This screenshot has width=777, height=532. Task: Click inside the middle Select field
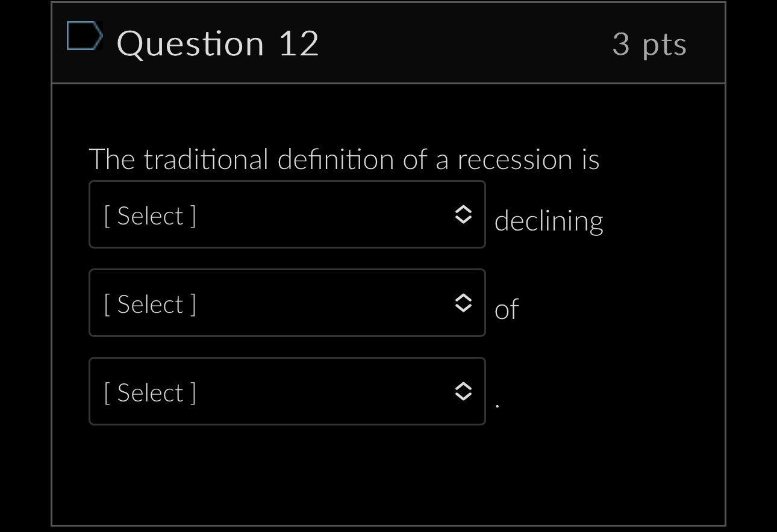(x=241, y=303)
